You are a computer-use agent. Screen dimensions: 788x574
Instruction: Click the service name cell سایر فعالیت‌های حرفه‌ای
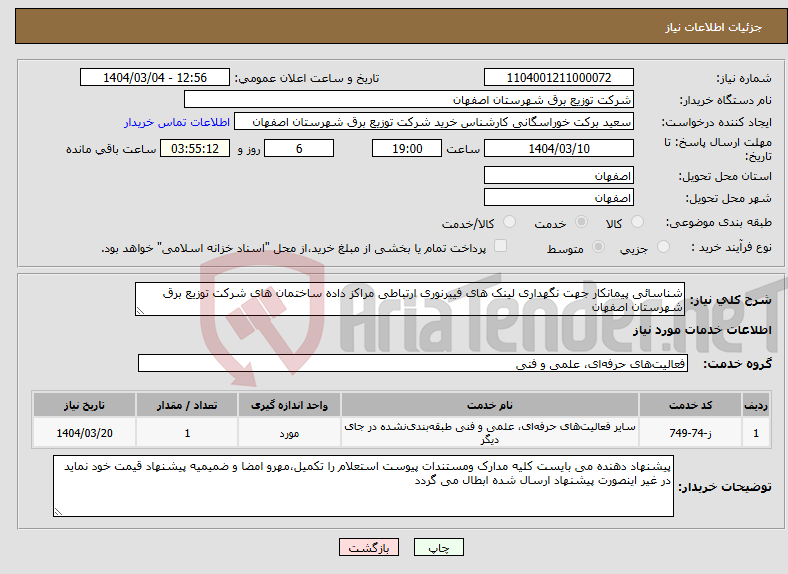tap(490, 433)
